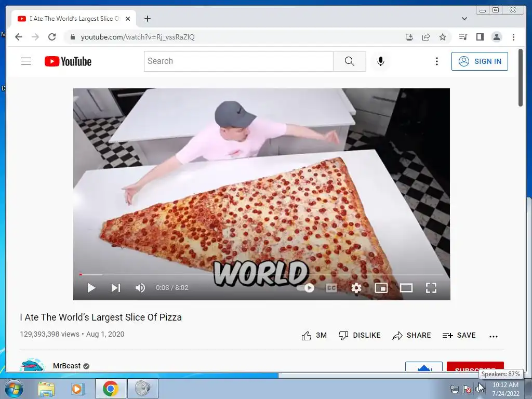
Task: Click the search magnifier button
Action: click(350, 61)
